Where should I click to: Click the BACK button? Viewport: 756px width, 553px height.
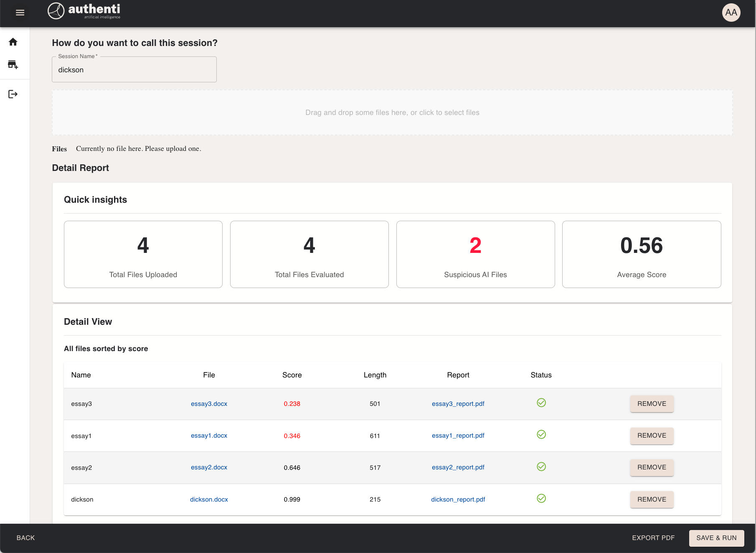(25, 538)
